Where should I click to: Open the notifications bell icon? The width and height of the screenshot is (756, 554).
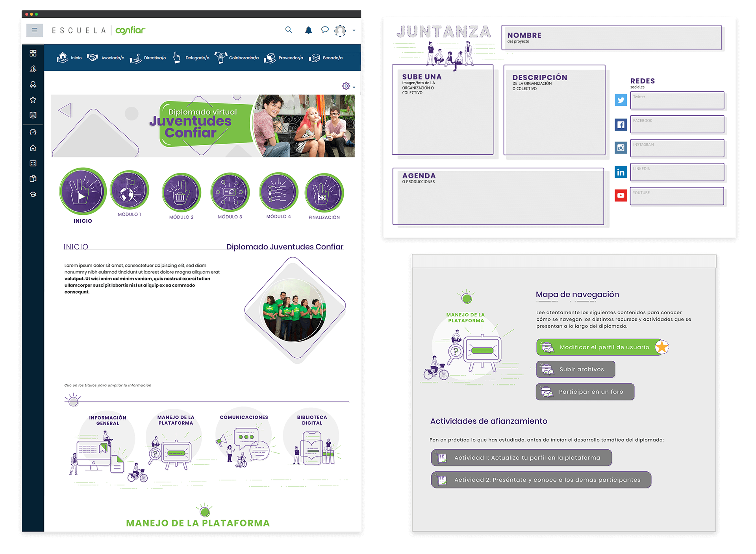click(x=309, y=30)
